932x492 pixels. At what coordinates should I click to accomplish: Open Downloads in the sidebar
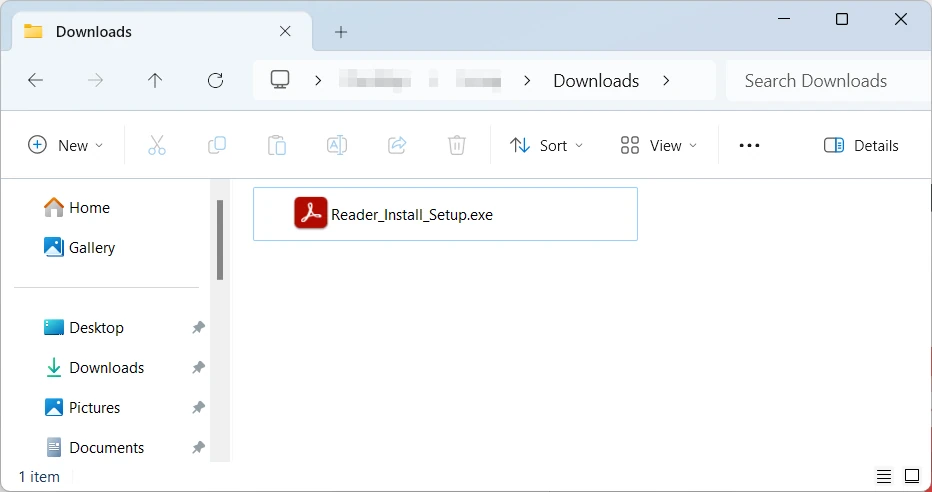pyautogui.click(x=95, y=367)
